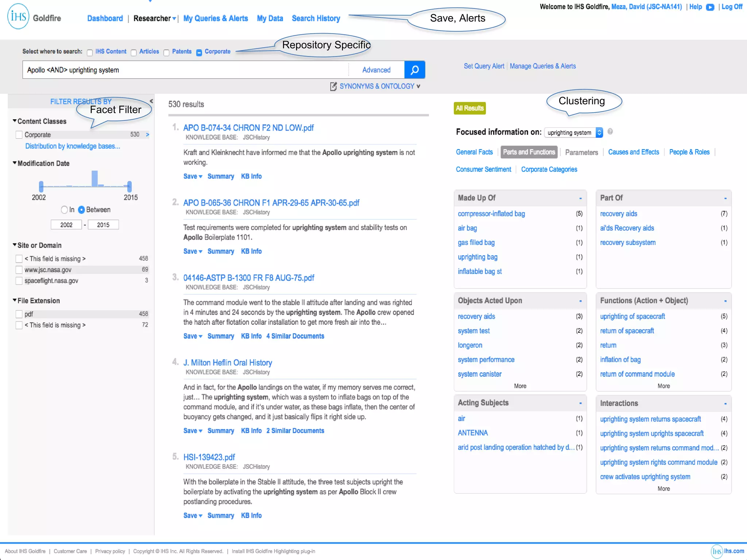Collapse the Interactions box
This screenshot has height=560, width=747.
(725, 404)
